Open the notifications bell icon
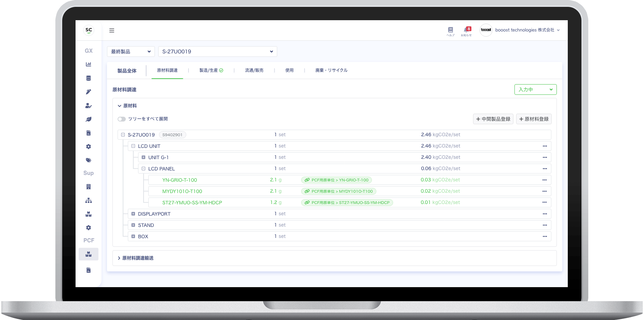Image resolution: width=644 pixels, height=320 pixels. point(466,30)
